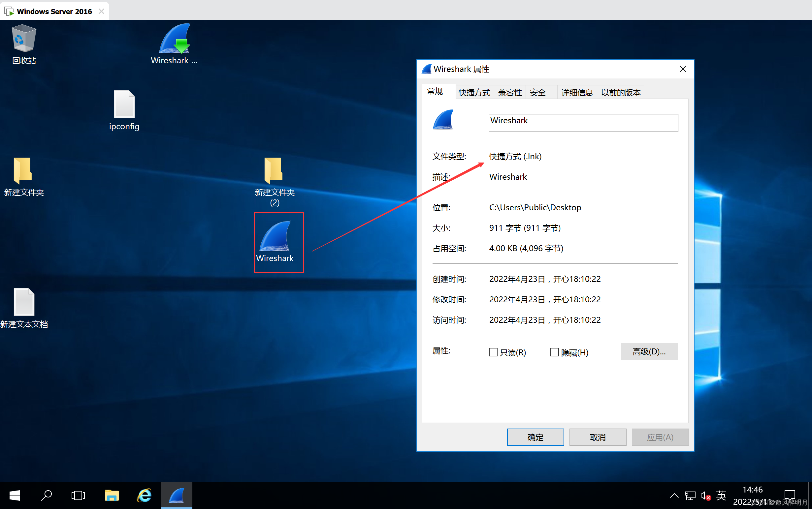Image resolution: width=812 pixels, height=509 pixels.
Task: Click description value Wireshark next to 描述
Action: (508, 177)
